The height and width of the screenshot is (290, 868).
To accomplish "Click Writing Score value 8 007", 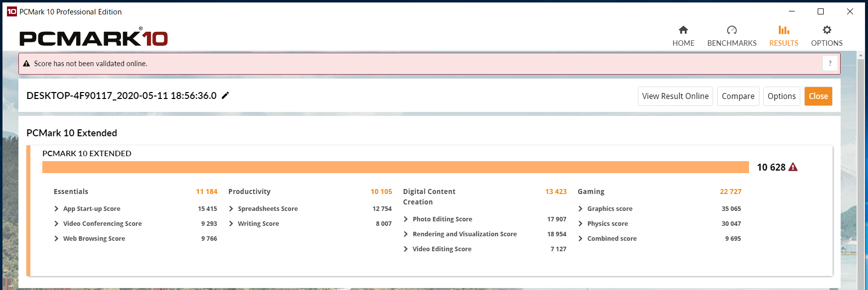I will click(384, 224).
